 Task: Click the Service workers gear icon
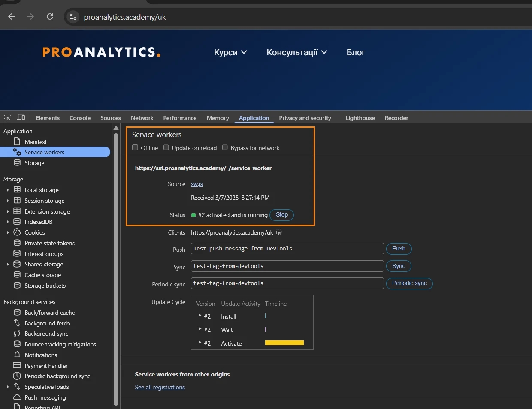click(17, 152)
